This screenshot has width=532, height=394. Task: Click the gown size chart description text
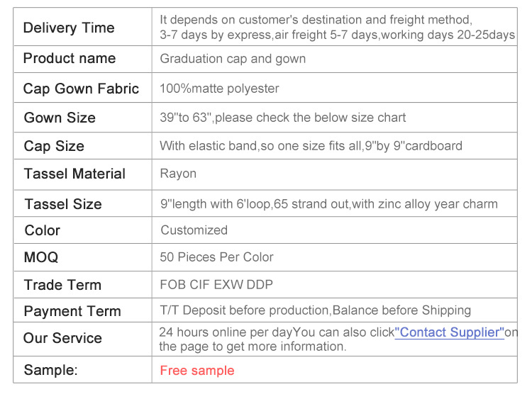pyautogui.click(x=283, y=118)
